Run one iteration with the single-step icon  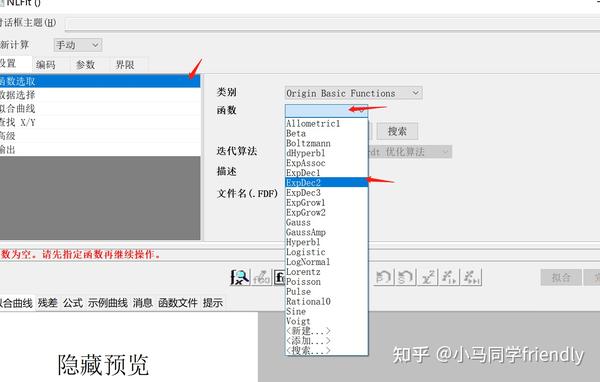449,277
